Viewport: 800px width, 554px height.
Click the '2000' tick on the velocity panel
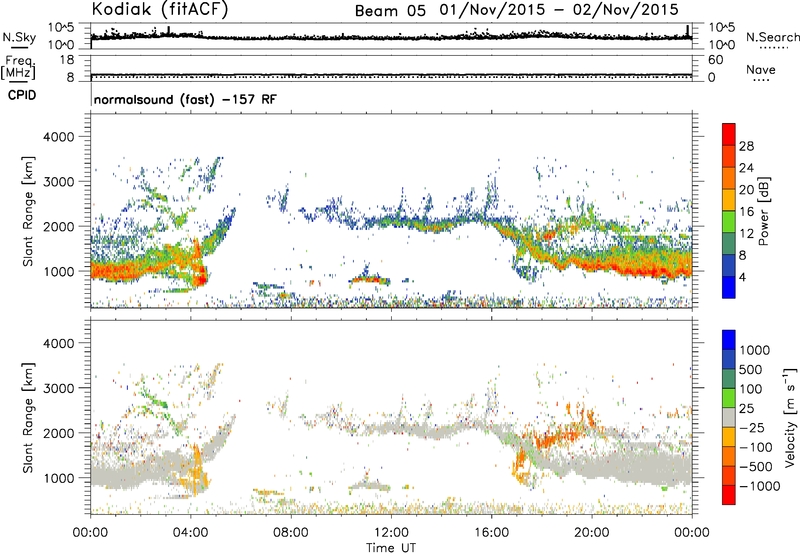(x=58, y=433)
